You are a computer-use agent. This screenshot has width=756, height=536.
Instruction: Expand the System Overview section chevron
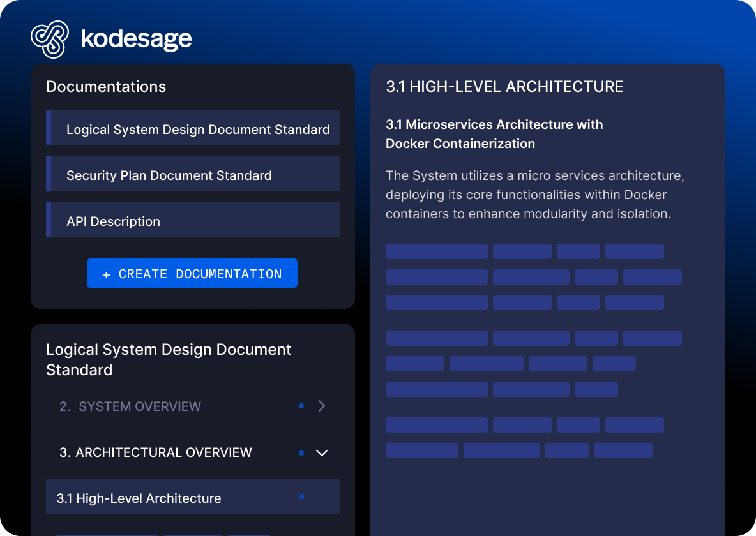[321, 406]
